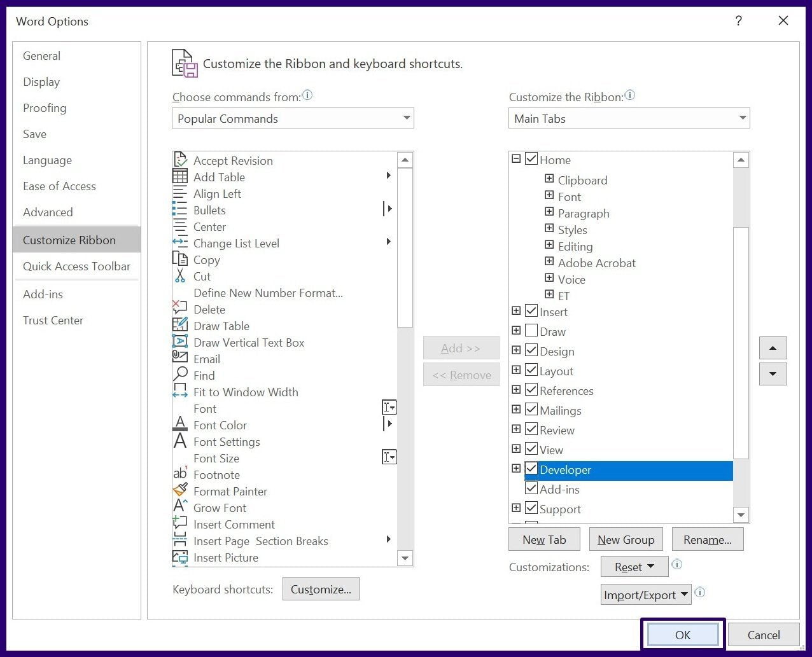Click the Font Color icon
The image size is (812, 657).
pyautogui.click(x=181, y=425)
